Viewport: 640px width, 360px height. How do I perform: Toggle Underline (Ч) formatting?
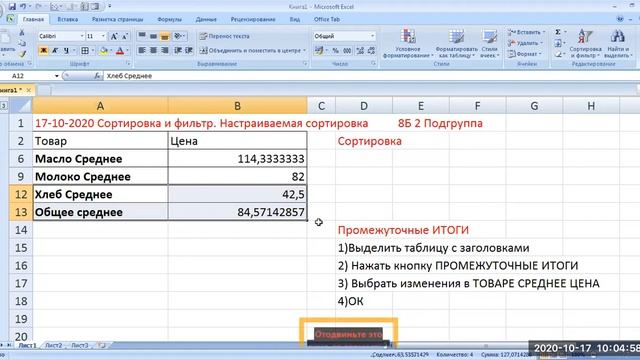pos(66,51)
